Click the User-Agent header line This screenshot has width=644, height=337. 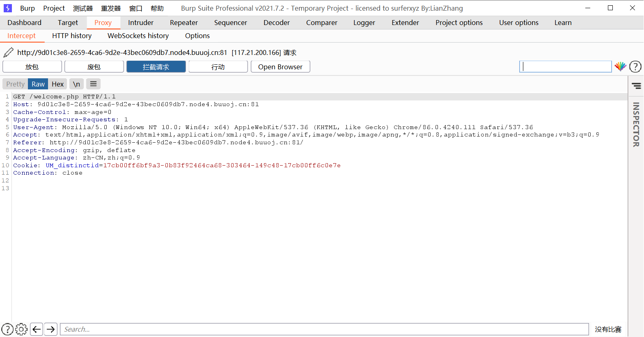(x=273, y=127)
